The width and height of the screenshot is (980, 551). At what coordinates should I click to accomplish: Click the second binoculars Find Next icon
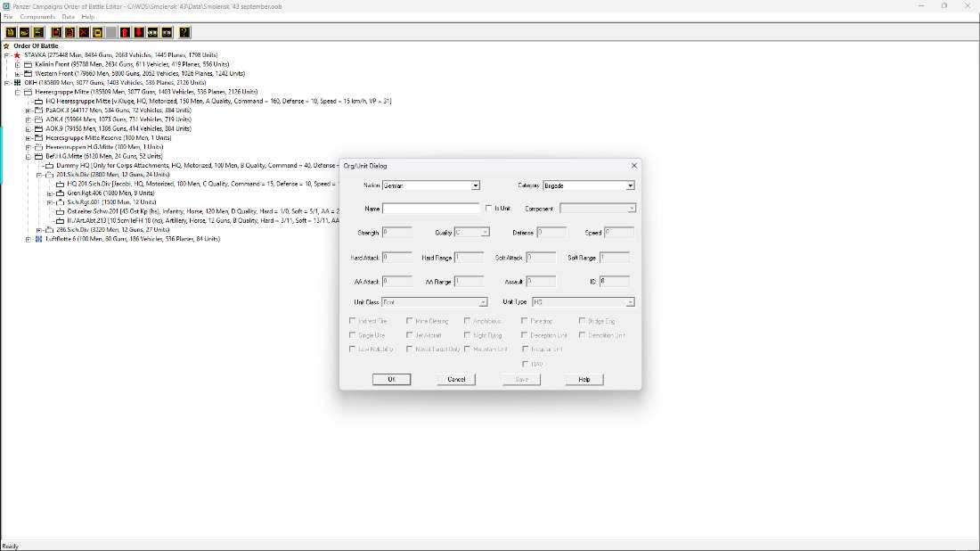point(167,32)
